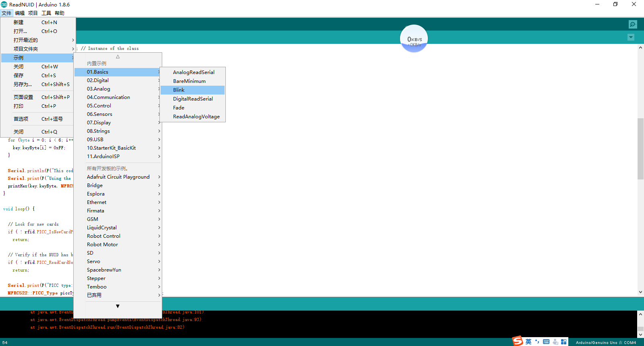
Task: Open the 编辑 menu
Action: click(x=20, y=13)
